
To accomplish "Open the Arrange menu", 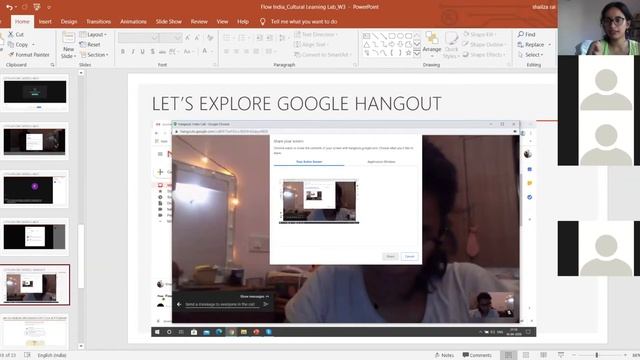I will (432, 43).
